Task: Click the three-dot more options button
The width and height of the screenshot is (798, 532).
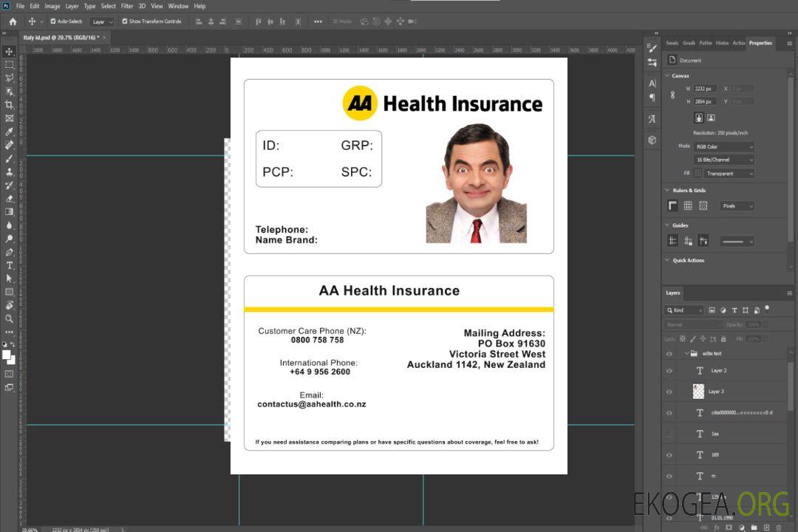Action: click(x=318, y=21)
